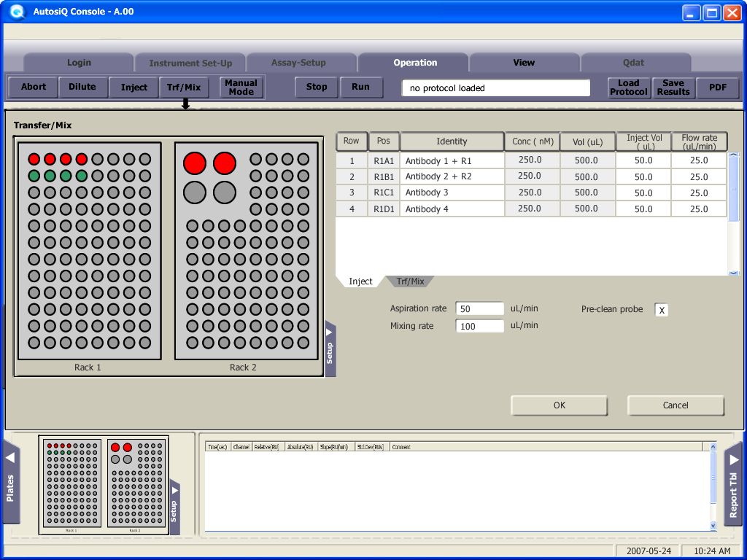Enable Manual Mode

[x=241, y=87]
